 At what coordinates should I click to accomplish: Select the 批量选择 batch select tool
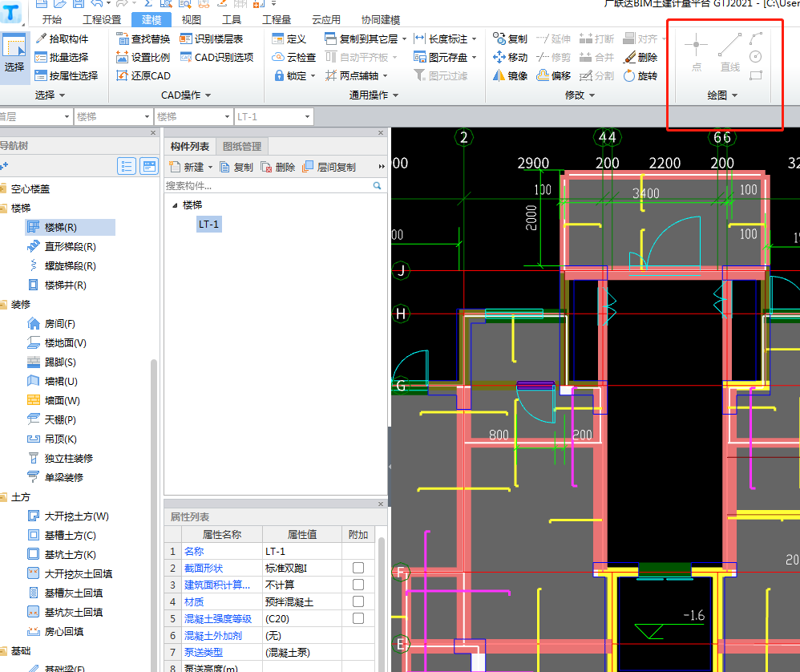(x=62, y=57)
